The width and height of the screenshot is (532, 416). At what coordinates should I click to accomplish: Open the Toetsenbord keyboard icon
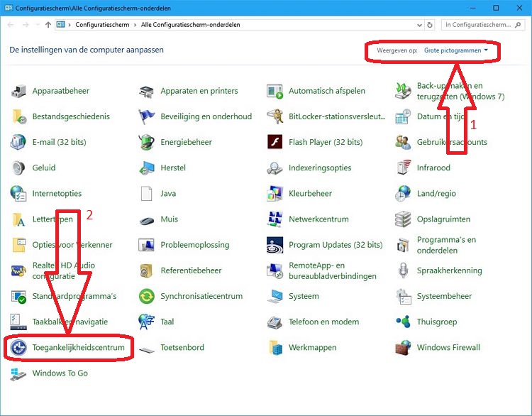tap(147, 349)
